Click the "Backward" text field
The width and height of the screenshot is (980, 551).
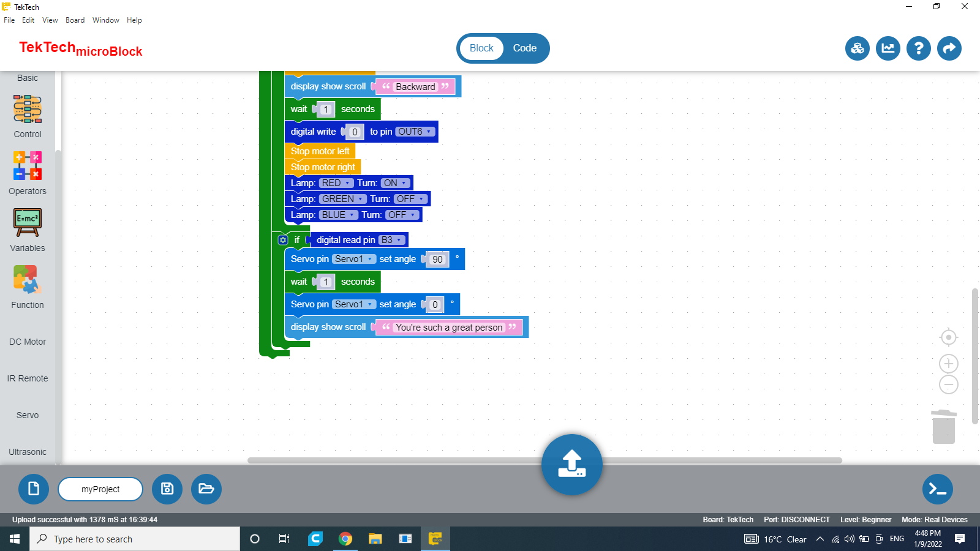point(415,87)
